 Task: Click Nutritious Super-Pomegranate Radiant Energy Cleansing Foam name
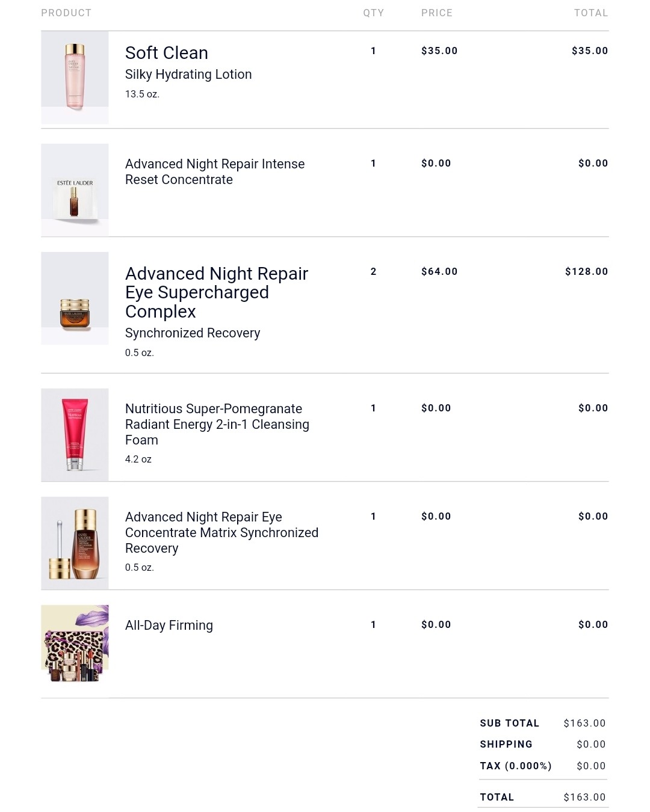point(217,424)
